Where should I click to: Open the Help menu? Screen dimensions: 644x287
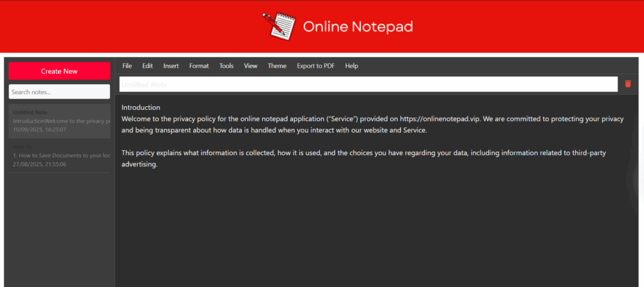(x=352, y=66)
